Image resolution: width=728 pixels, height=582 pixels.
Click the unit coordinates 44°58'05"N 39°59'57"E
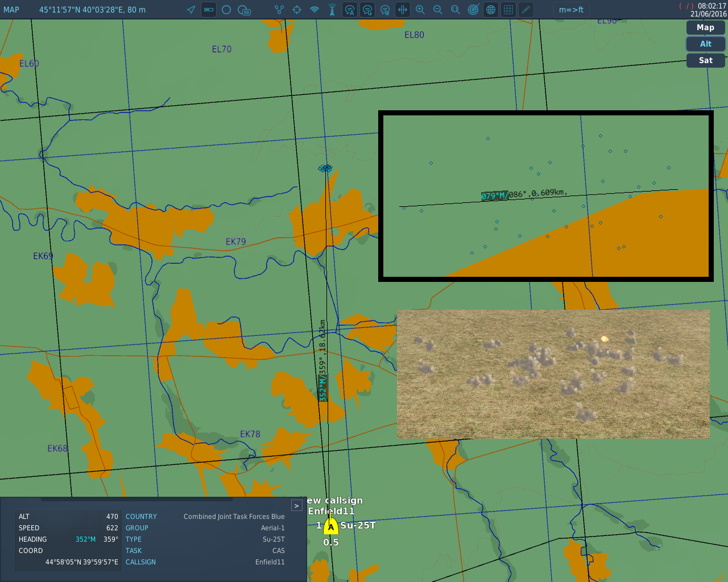click(82, 562)
